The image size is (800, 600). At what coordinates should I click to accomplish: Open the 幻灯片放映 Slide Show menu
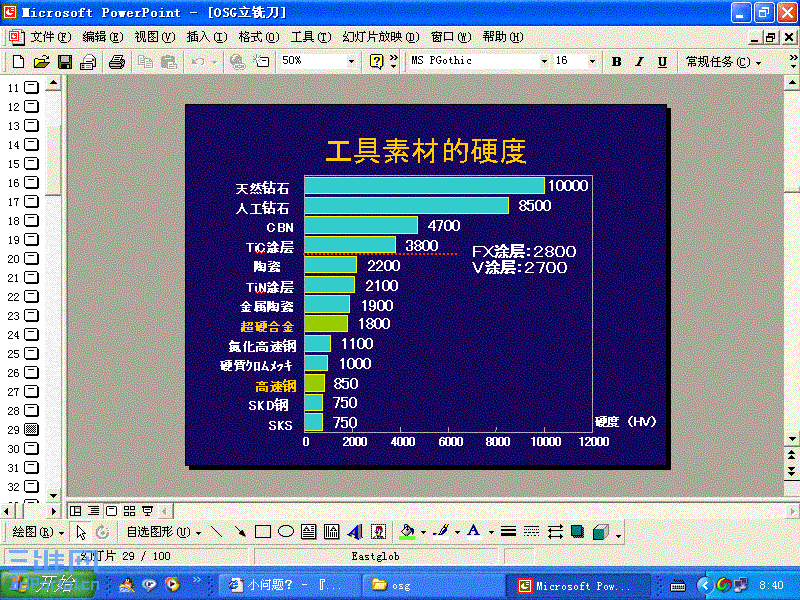click(x=381, y=37)
